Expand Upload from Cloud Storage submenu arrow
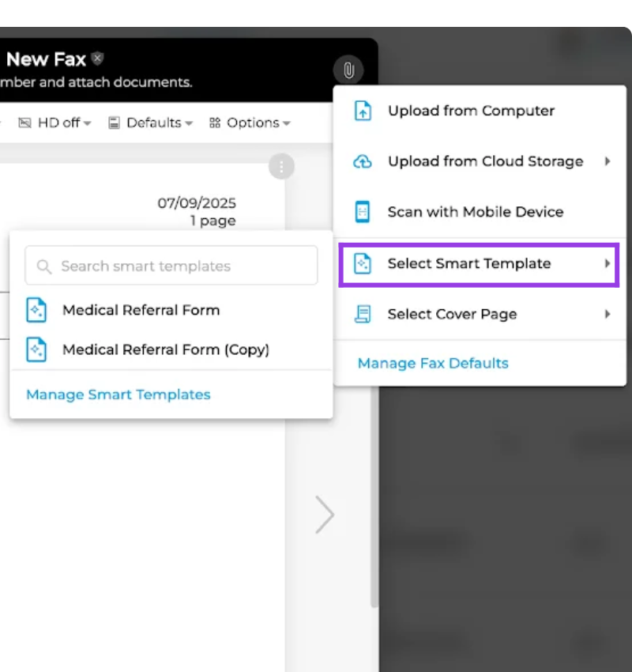This screenshot has width=632, height=672. (x=608, y=161)
